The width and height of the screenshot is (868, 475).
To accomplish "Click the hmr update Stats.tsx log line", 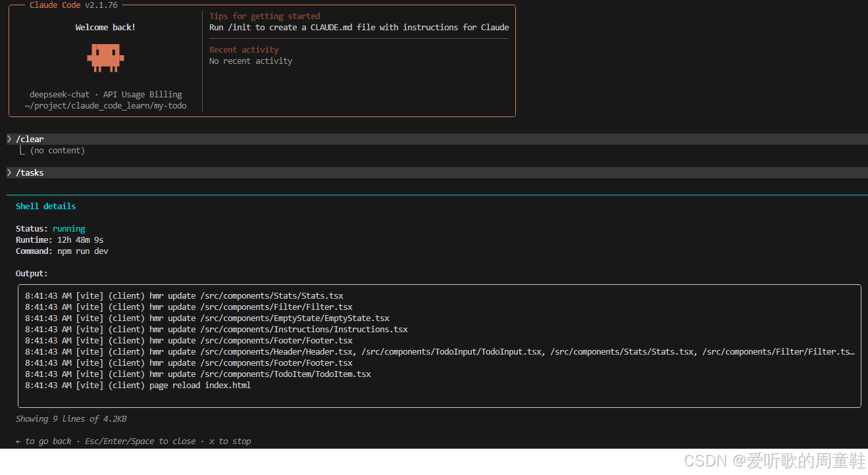I will click(x=184, y=295).
